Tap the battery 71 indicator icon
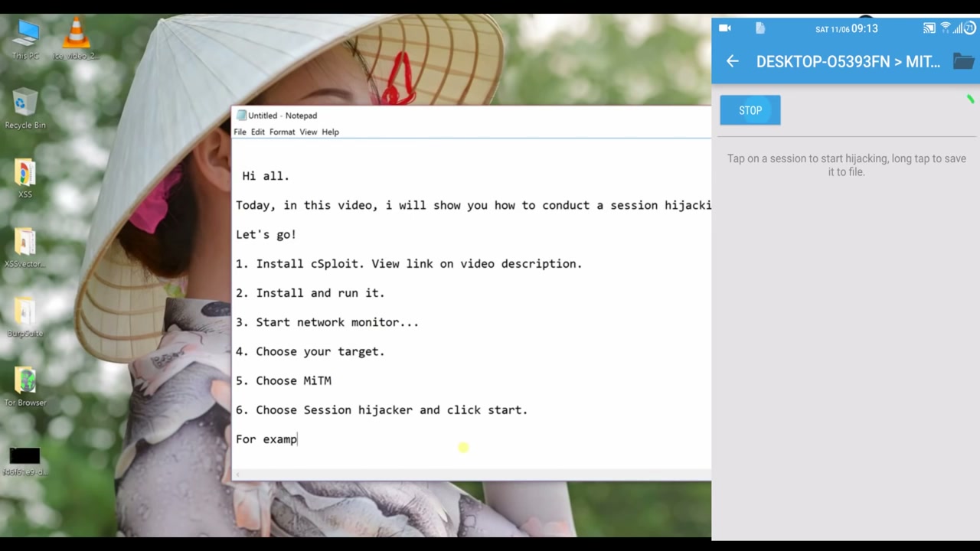The width and height of the screenshot is (980, 551). (970, 28)
